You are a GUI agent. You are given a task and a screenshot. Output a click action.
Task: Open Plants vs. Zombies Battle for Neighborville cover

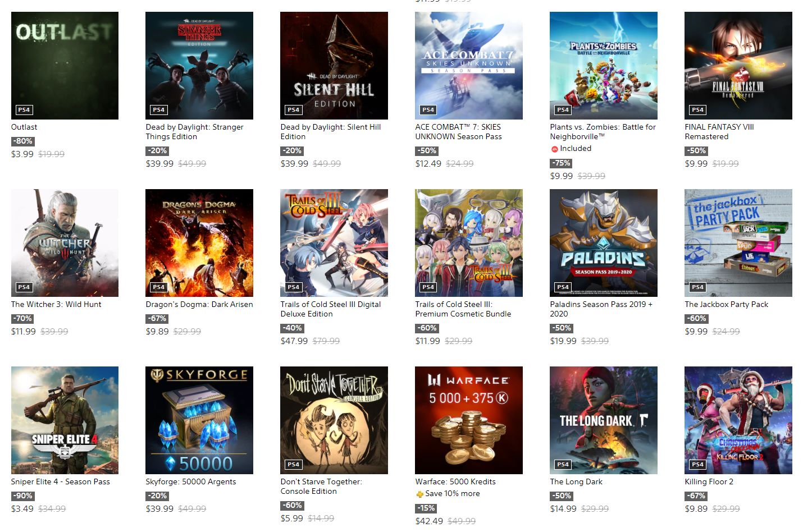point(604,66)
